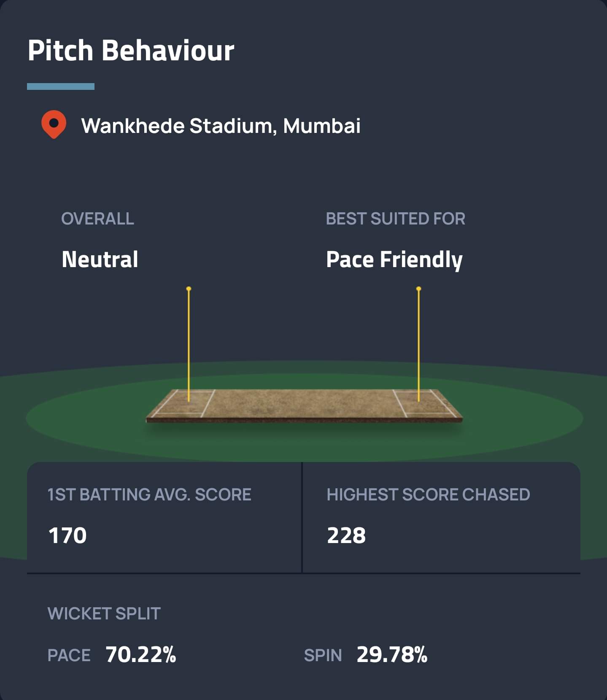The image size is (607, 700).
Task: Tap the HIGHEST SCORE CHASED label
Action: pos(428,495)
